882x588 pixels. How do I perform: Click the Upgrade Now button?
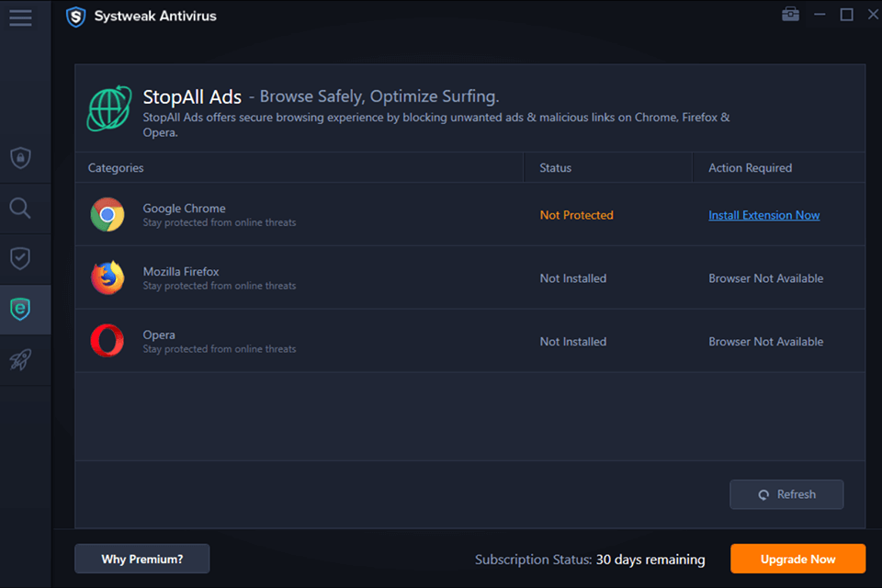(797, 559)
